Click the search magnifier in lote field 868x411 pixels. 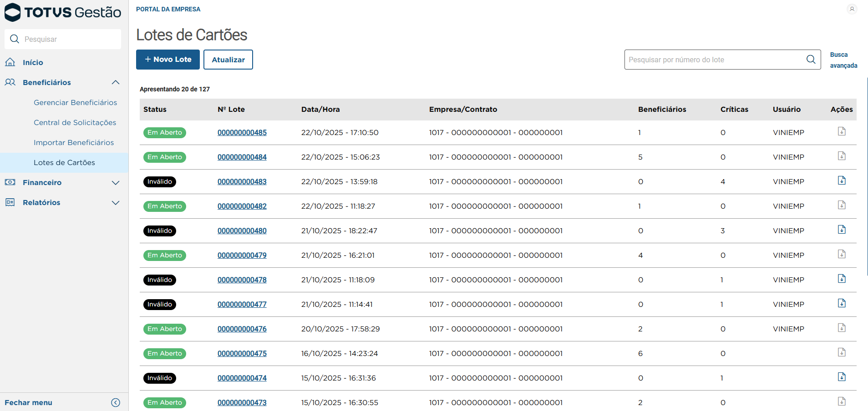811,60
